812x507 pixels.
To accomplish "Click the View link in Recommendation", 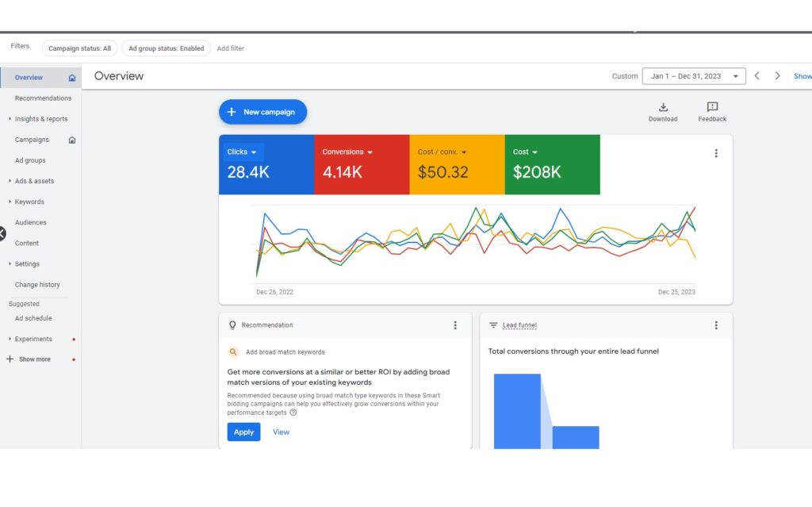I will 281,432.
